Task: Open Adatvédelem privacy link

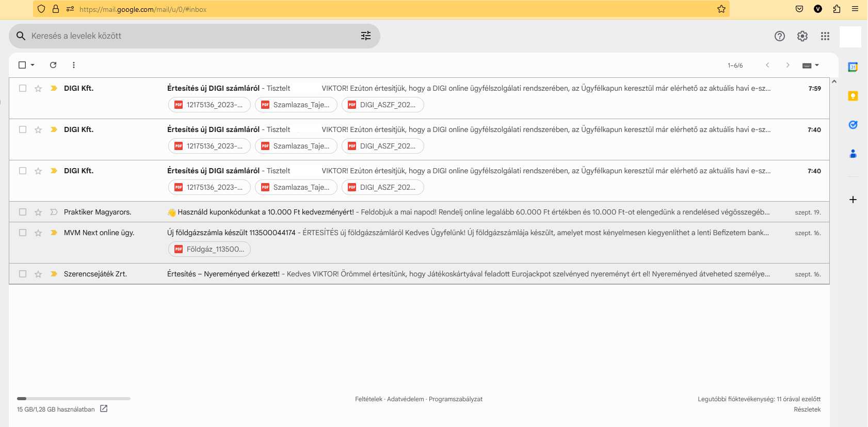Action: (x=405, y=399)
